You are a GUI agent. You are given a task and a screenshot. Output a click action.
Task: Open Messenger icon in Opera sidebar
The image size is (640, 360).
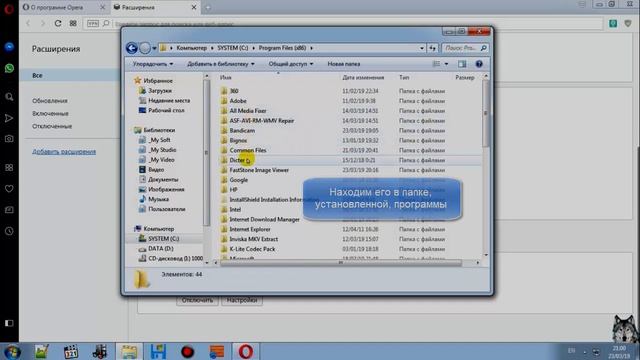pyautogui.click(x=9, y=47)
